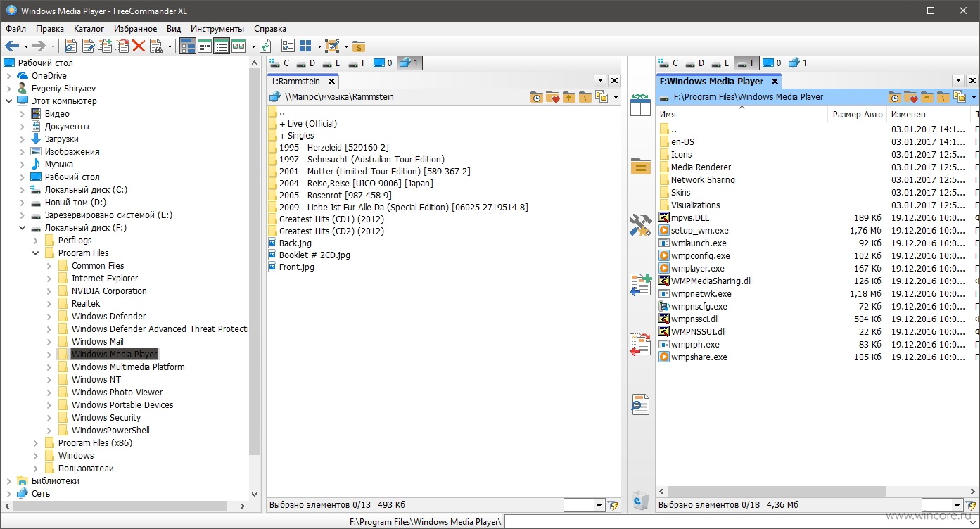This screenshot has height=529, width=980.
Task: Expand the Библиотеки tree node
Action: 8,481
